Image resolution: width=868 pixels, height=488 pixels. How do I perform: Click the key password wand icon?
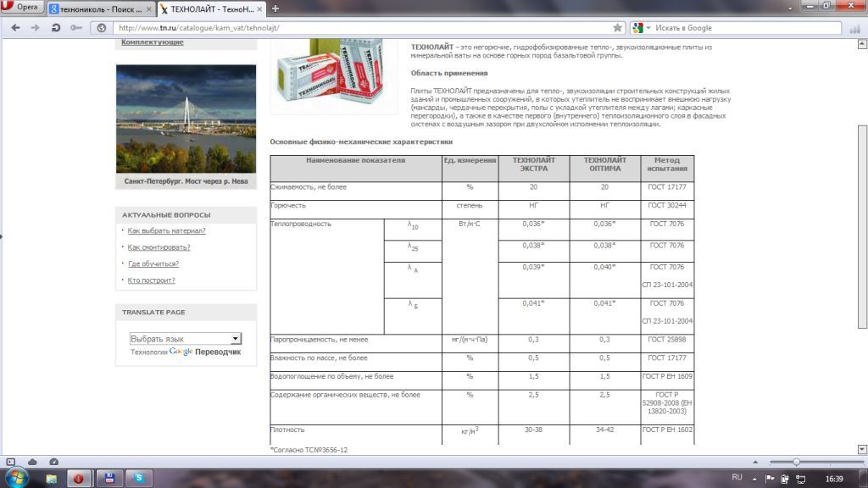click(76, 27)
